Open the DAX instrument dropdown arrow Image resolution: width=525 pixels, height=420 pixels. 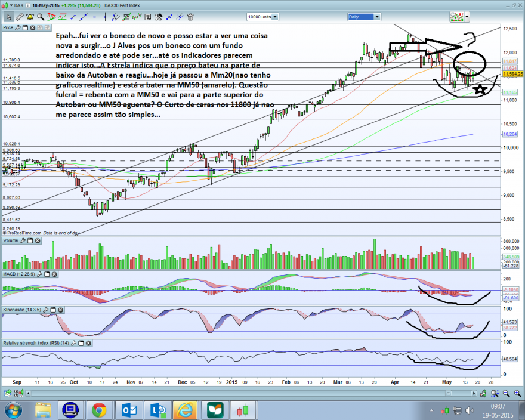[x=11, y=5]
